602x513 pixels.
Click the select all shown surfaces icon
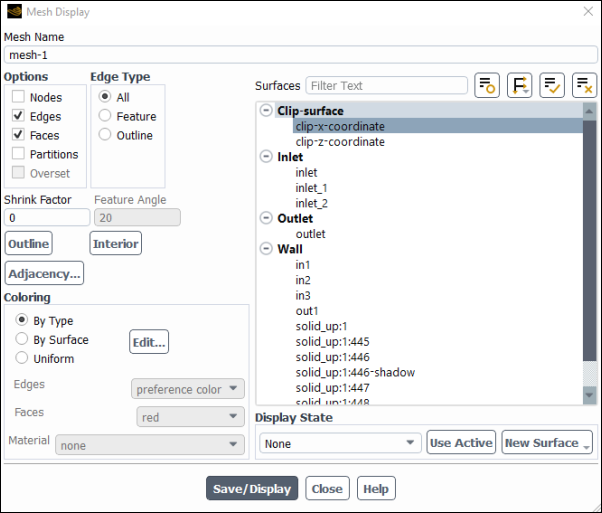click(553, 86)
